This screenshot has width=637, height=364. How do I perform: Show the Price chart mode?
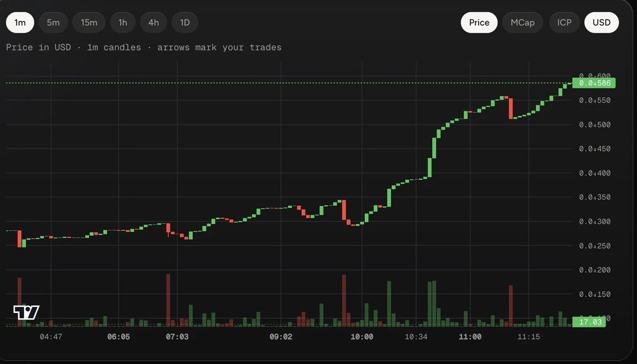pyautogui.click(x=479, y=22)
